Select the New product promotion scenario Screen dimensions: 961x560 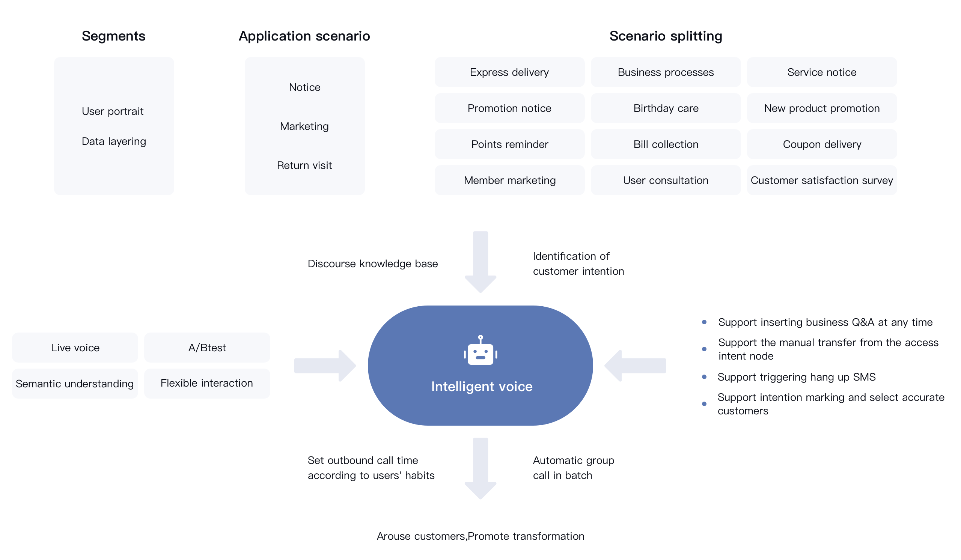pyautogui.click(x=821, y=108)
